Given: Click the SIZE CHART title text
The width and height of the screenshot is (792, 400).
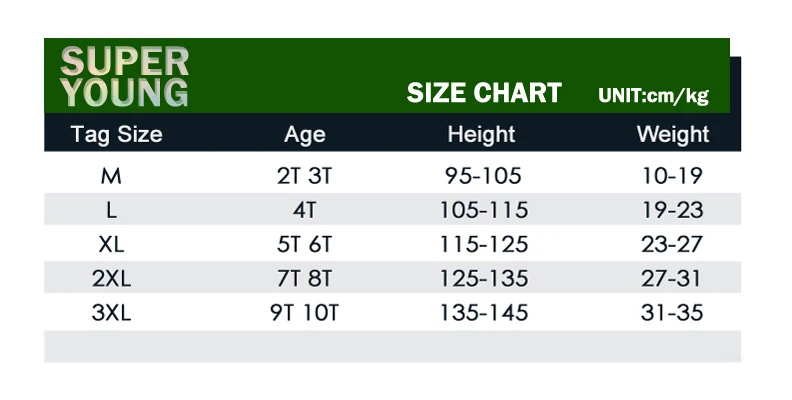Looking at the screenshot, I should tap(484, 93).
